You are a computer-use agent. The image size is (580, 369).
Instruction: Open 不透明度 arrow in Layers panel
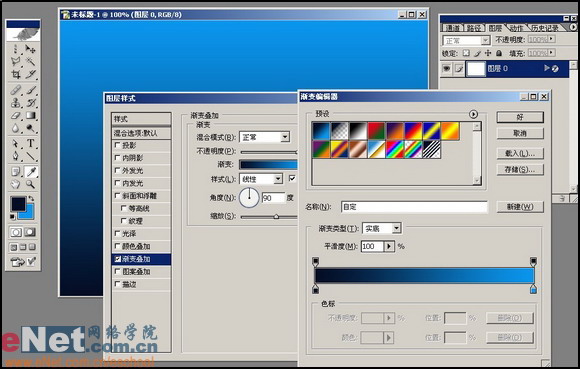point(551,39)
